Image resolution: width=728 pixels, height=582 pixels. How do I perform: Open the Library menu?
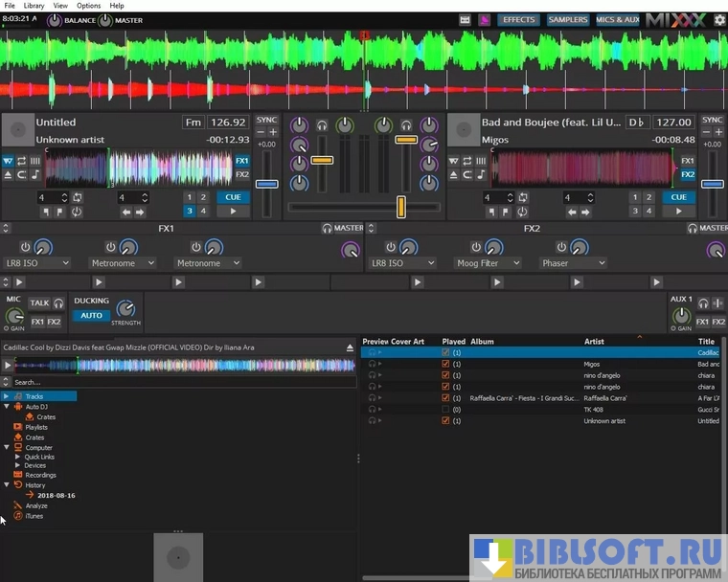[34, 6]
